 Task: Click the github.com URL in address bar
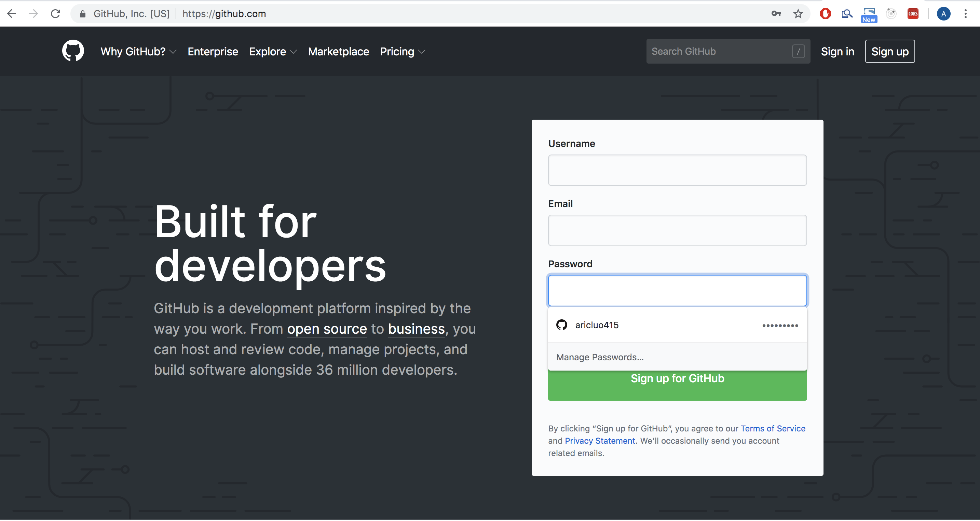coord(224,14)
